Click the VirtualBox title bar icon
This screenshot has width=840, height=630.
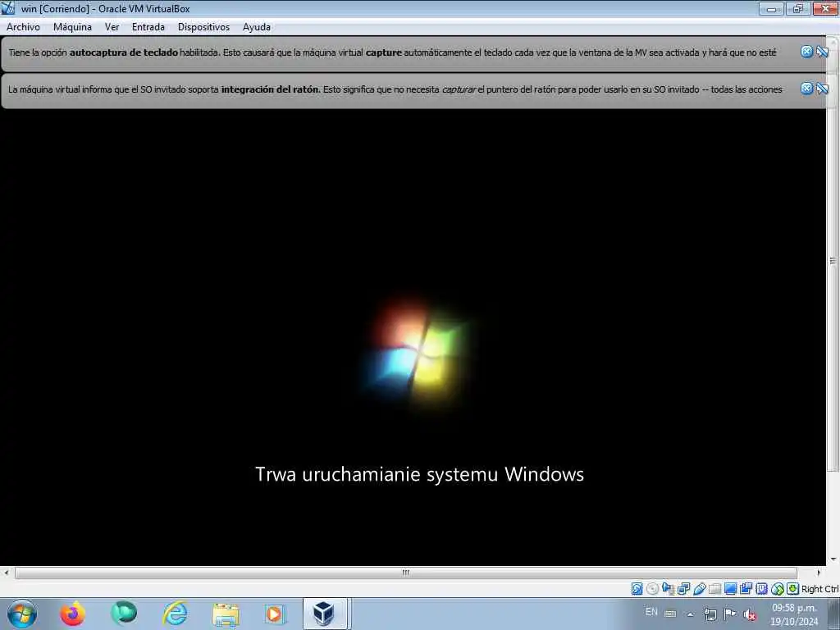(8, 8)
